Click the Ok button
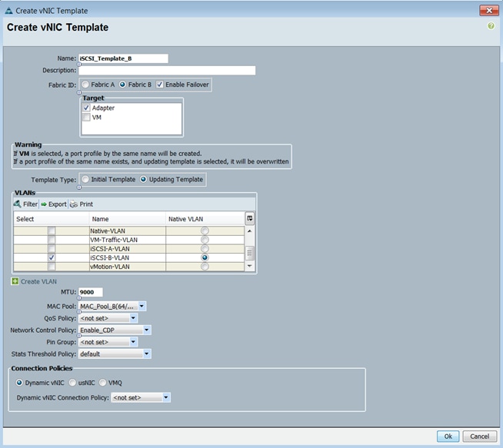503x448 pixels. 448,436
